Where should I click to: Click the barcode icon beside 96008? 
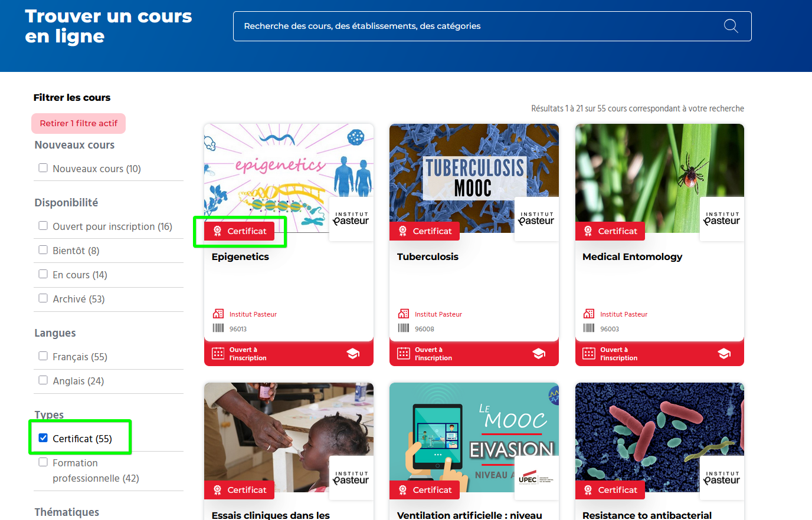click(x=404, y=328)
